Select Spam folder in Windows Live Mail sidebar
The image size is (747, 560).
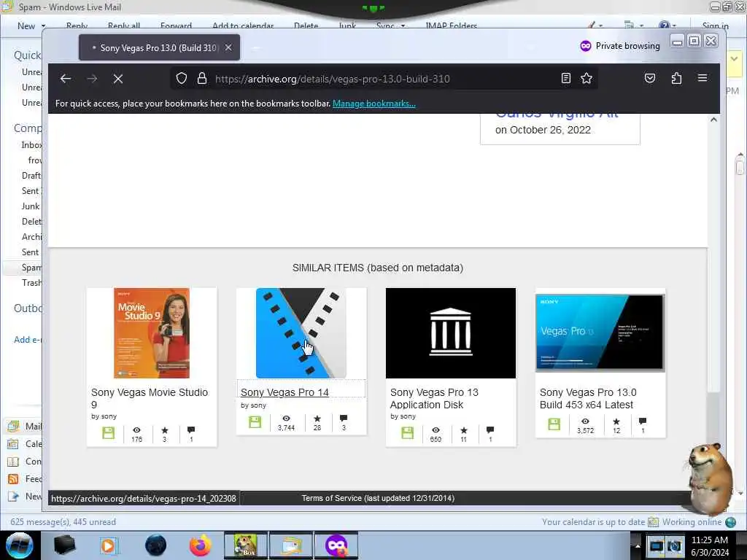pos(31,268)
